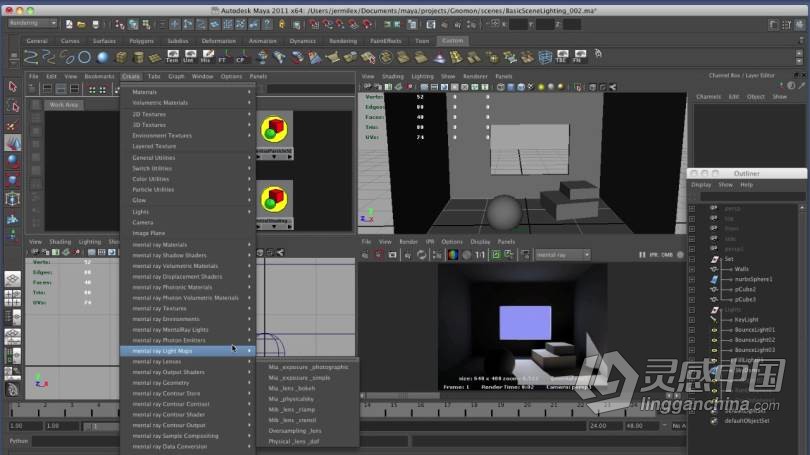Viewport: 810px width, 455px height.
Task: Open the Rendering menu set dropdown
Action: click(32, 23)
